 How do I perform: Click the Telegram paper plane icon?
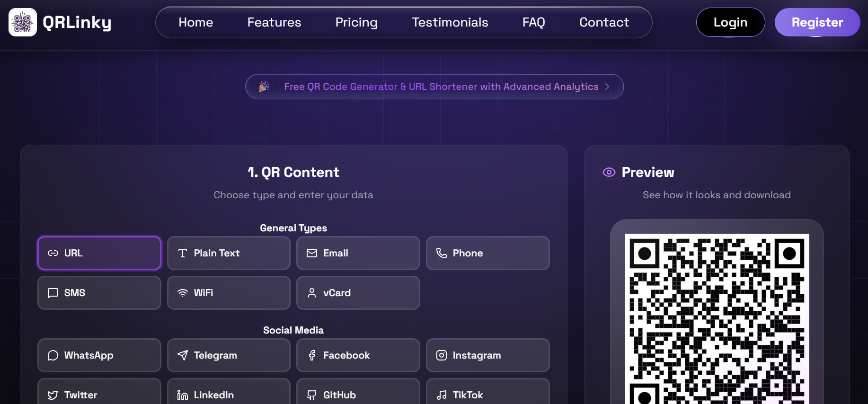tap(183, 355)
